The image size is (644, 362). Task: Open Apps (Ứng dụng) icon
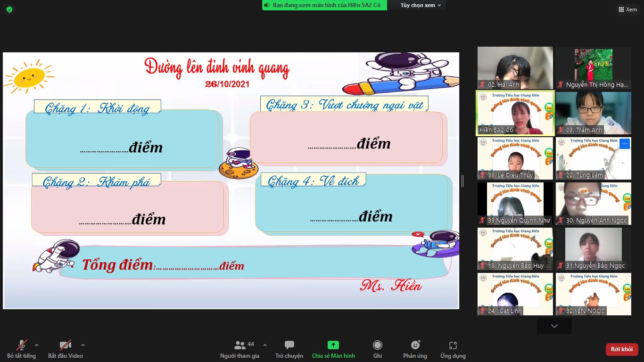(453, 346)
